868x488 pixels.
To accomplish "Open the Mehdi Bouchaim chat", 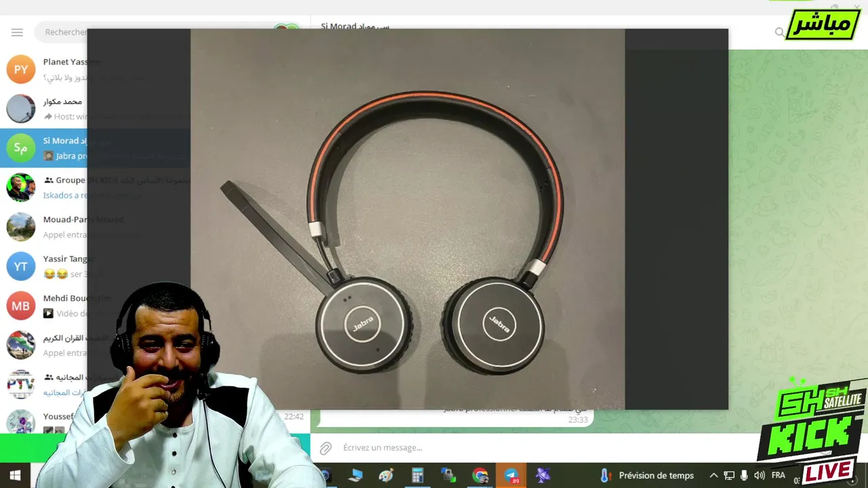I will click(x=155, y=305).
